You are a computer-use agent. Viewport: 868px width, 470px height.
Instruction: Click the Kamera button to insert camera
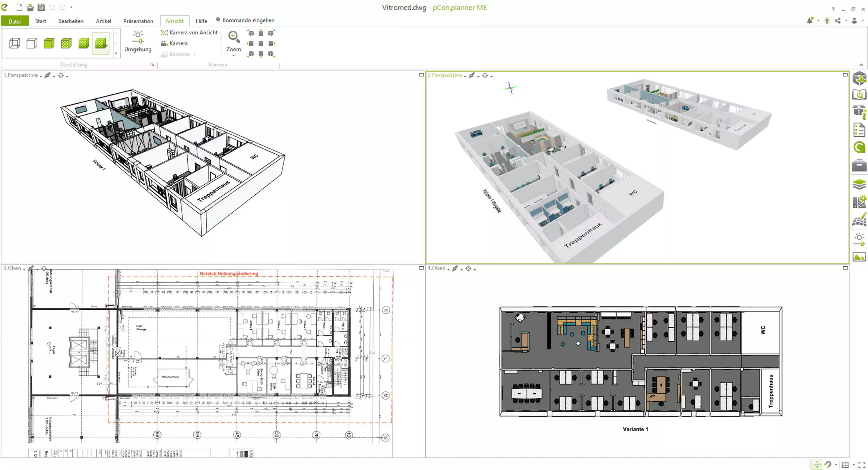tap(174, 43)
